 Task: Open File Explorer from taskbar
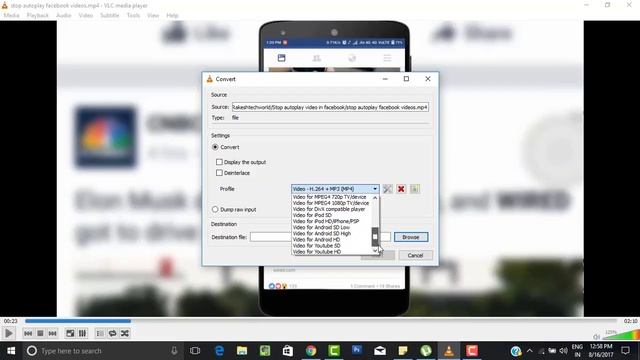242,351
